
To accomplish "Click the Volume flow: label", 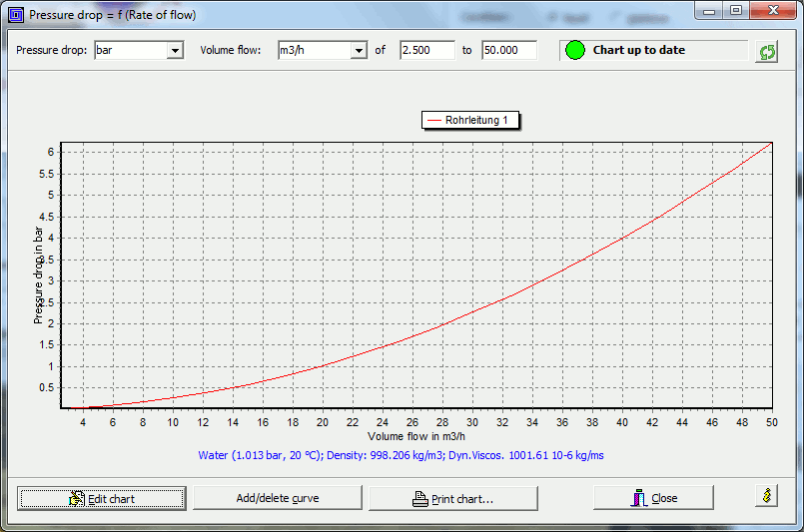I will pos(231,50).
